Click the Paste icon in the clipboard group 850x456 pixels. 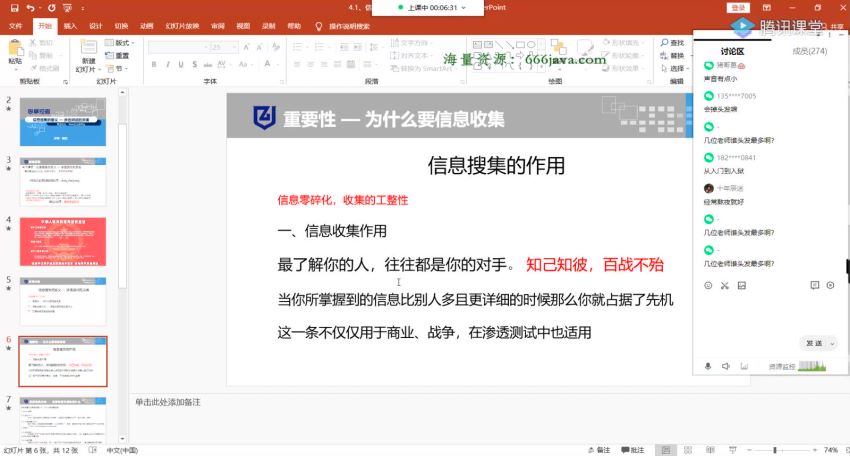15,52
